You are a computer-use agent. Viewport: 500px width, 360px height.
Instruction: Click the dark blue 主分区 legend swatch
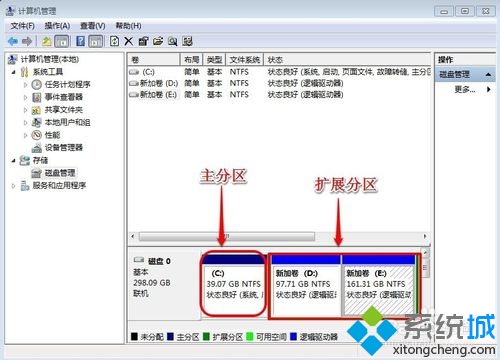pos(170,336)
